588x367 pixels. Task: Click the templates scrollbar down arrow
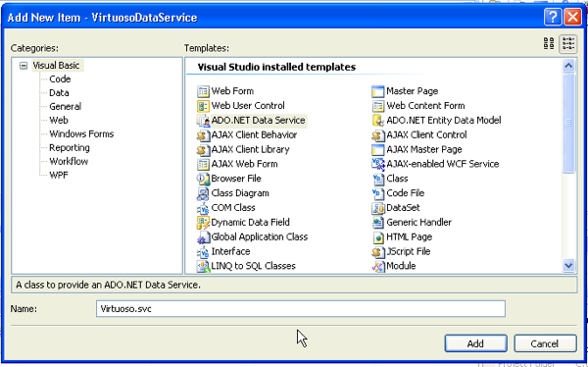pos(568,266)
